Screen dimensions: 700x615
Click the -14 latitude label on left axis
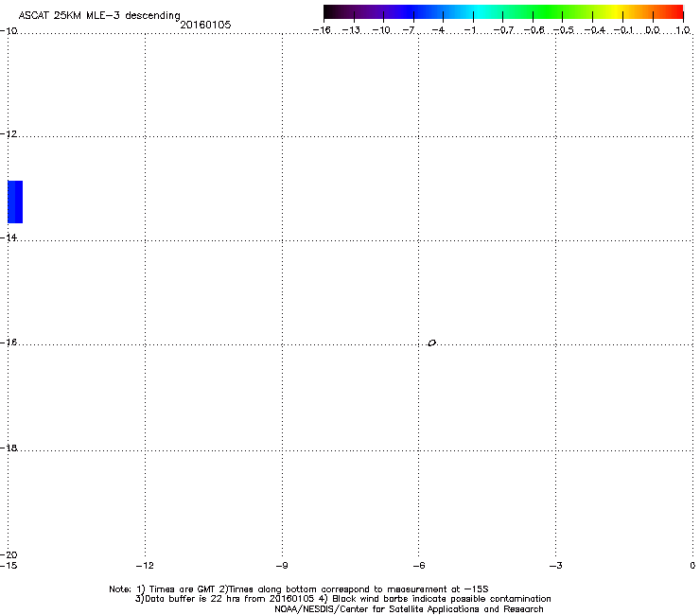point(9,237)
